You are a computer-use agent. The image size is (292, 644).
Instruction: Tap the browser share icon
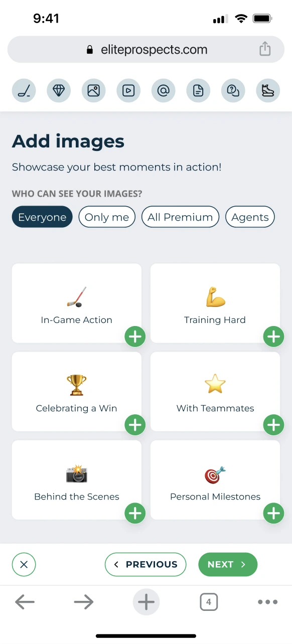(x=265, y=49)
